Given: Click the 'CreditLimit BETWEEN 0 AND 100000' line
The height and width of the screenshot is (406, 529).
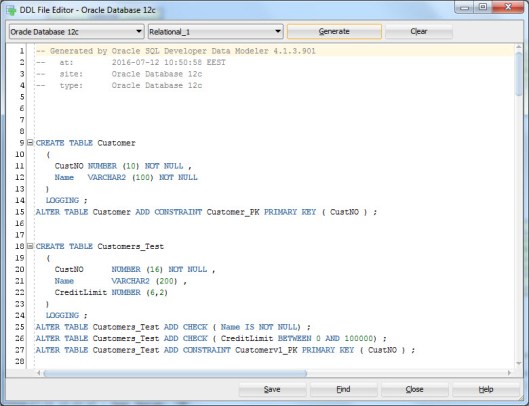Looking at the screenshot, I should point(211,338).
